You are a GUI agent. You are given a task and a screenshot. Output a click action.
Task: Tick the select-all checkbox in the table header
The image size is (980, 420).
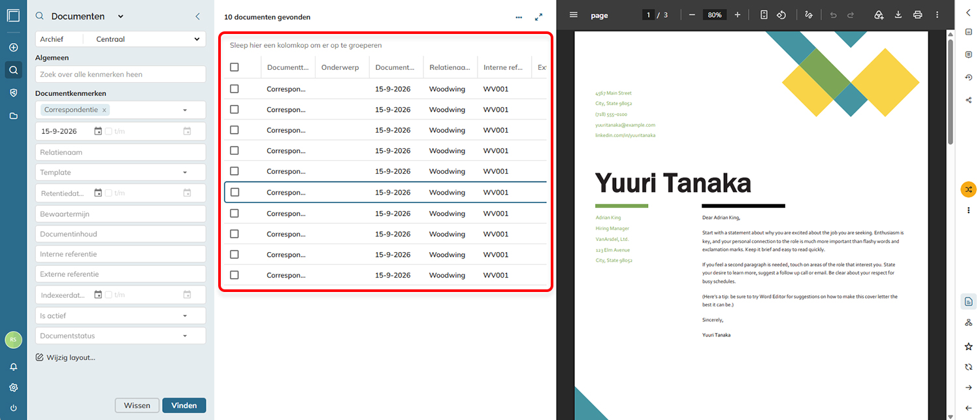(x=235, y=67)
